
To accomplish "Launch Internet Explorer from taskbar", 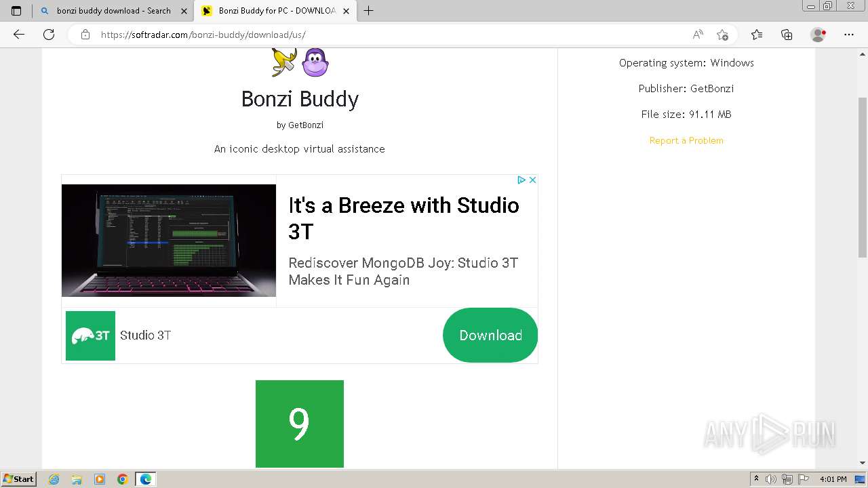I will (54, 479).
